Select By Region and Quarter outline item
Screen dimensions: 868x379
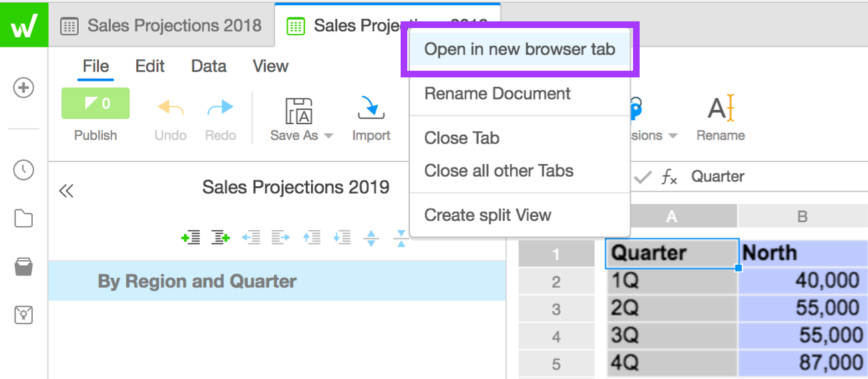tap(197, 281)
